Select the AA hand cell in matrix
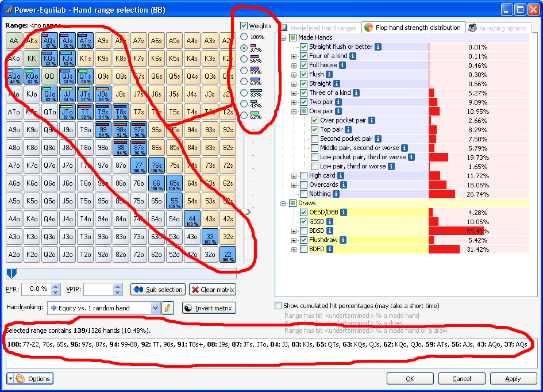 coord(14,40)
